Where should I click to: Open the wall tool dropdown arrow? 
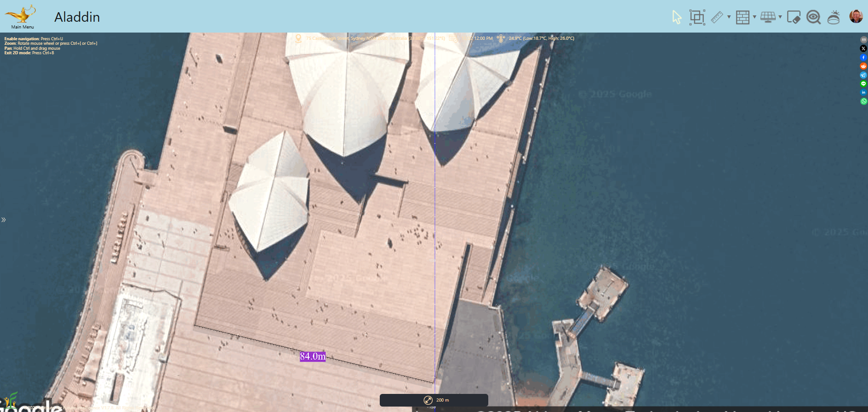[x=755, y=17]
